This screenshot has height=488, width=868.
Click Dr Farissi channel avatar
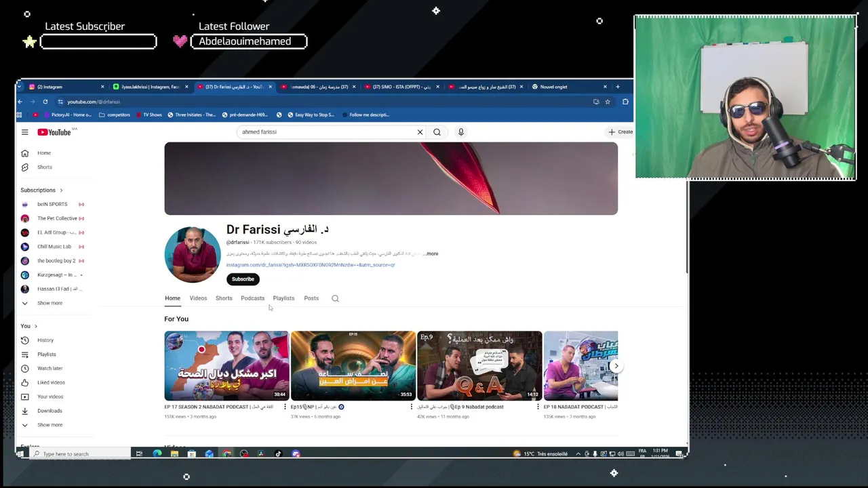[x=193, y=255]
